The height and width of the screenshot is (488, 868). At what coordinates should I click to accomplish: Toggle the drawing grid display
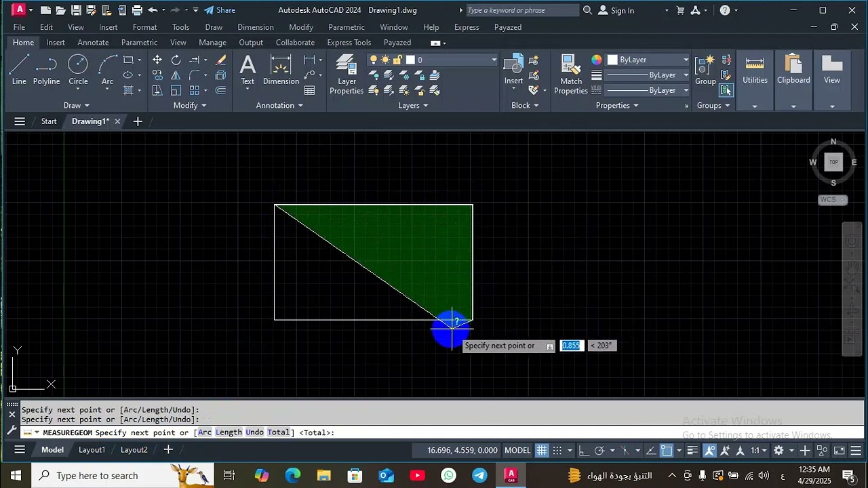pyautogui.click(x=542, y=450)
